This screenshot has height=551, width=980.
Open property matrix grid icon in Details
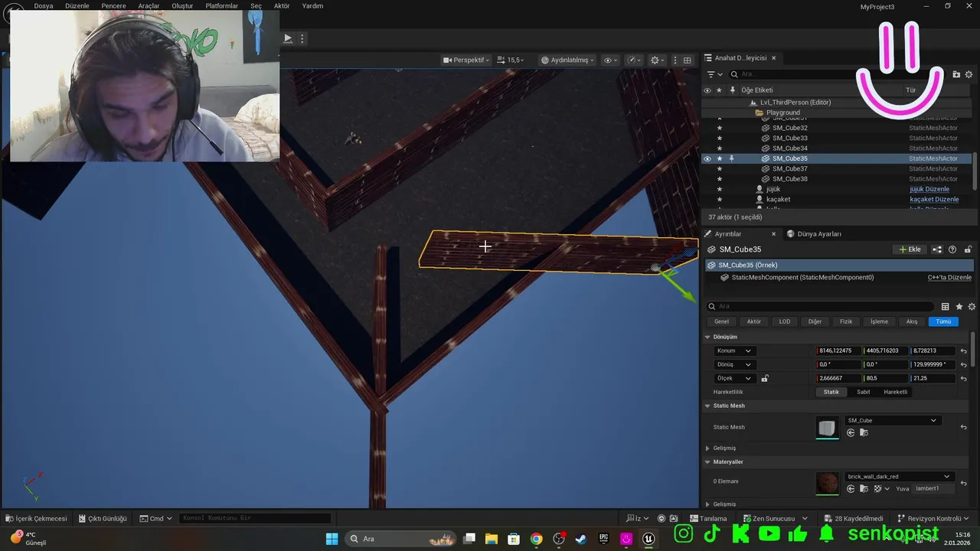click(945, 306)
